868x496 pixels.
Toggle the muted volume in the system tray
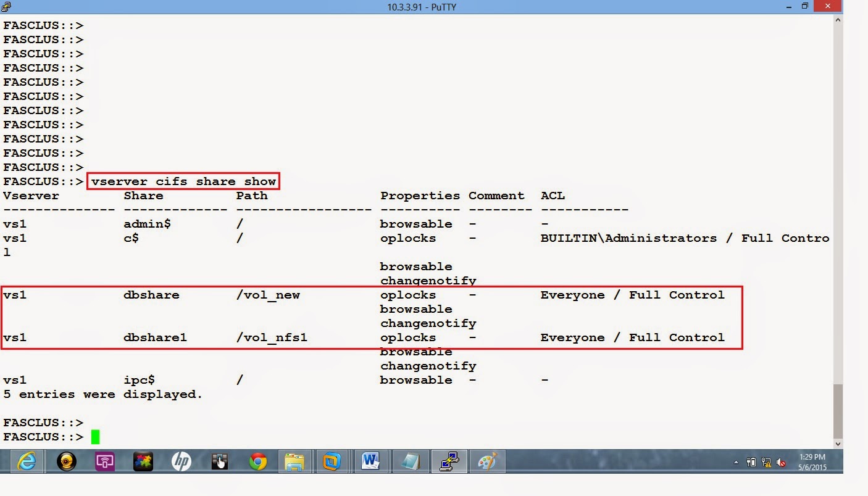click(780, 461)
